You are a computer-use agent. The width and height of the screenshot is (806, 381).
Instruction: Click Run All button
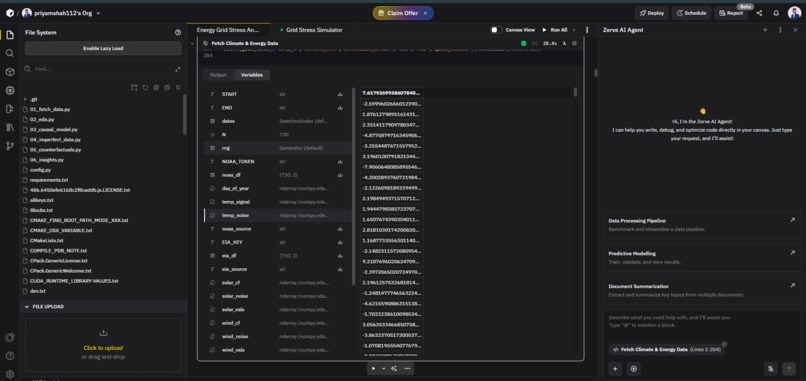point(555,30)
